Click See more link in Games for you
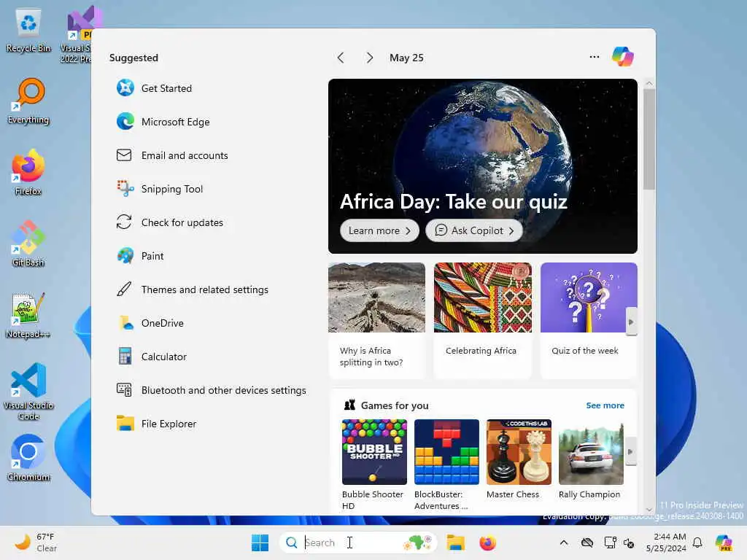Screen dimensions: 747x560 click(x=605, y=405)
